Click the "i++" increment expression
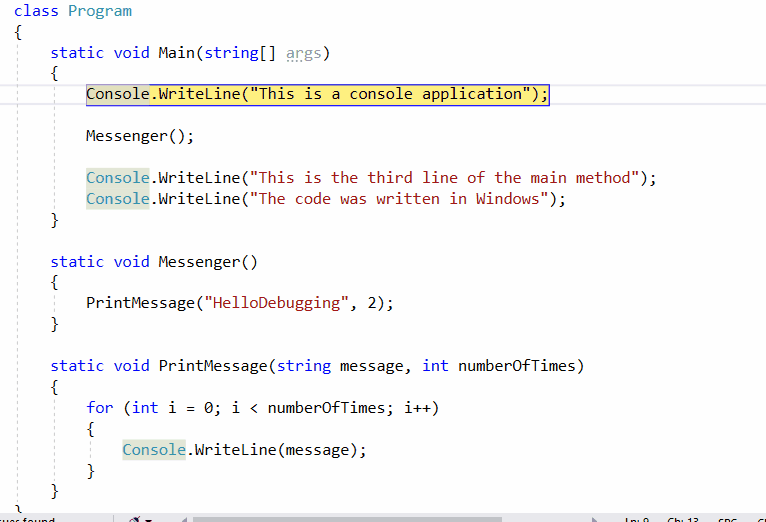The image size is (766, 522). pos(417,408)
